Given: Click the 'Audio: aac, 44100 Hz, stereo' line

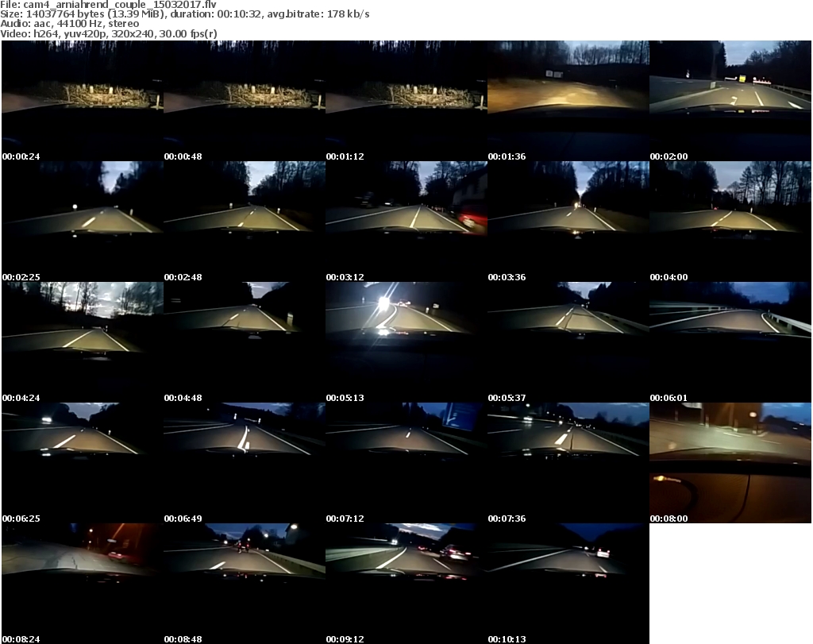Looking at the screenshot, I should (x=70, y=24).
